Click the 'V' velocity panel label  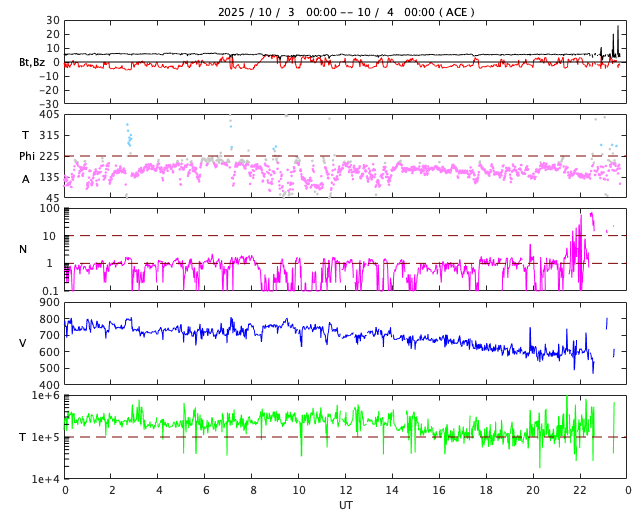point(23,343)
